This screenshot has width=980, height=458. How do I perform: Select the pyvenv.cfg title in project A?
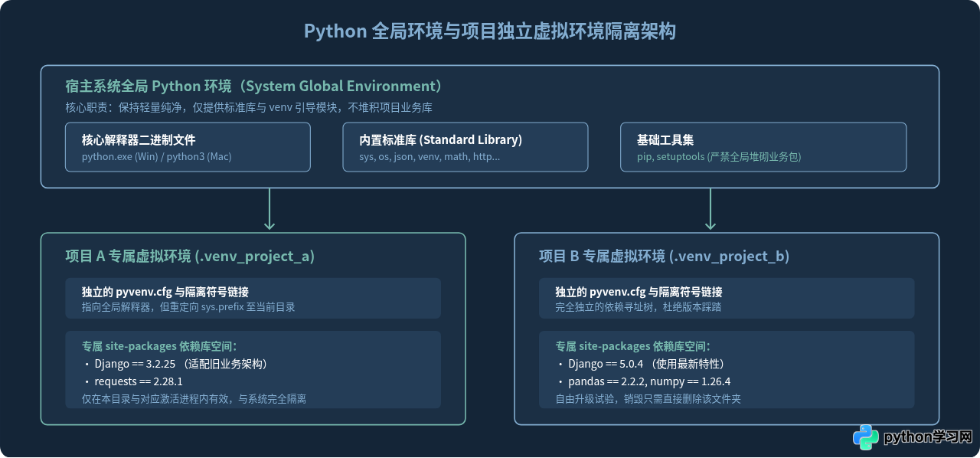point(165,292)
